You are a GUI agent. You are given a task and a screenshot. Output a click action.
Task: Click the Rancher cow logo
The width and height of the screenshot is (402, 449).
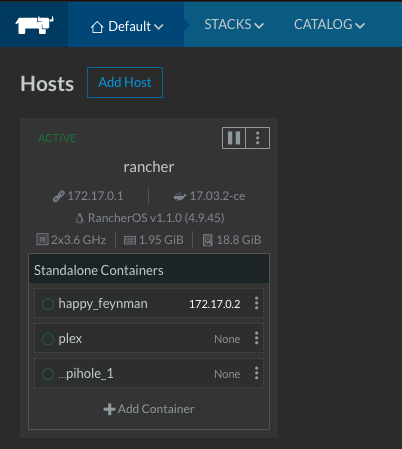tap(34, 25)
